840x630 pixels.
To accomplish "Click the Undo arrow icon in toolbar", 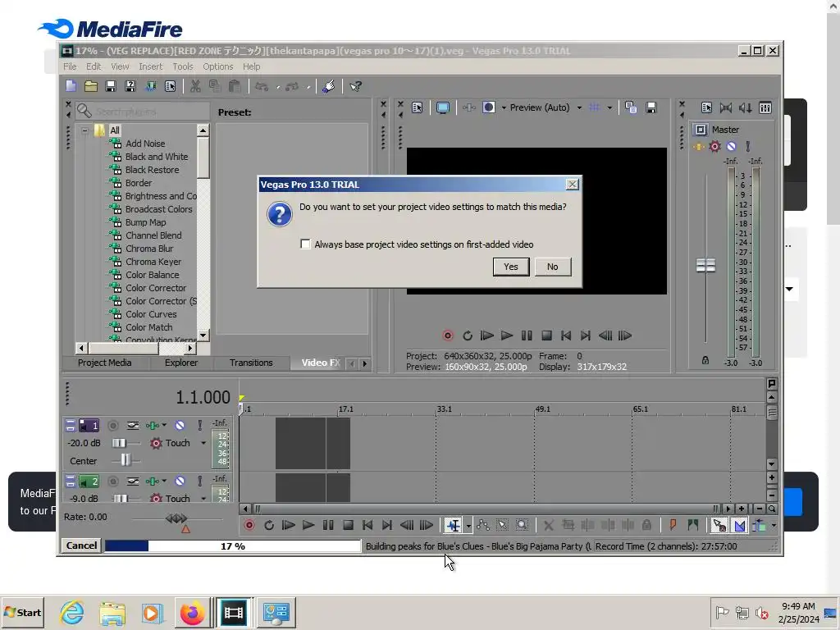I will click(x=262, y=86).
